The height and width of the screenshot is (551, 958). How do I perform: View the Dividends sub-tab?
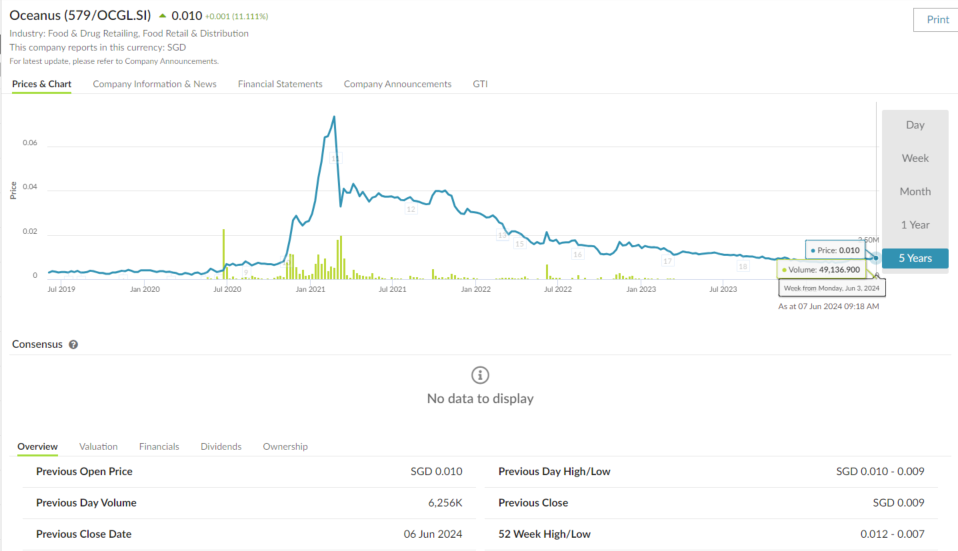click(221, 447)
